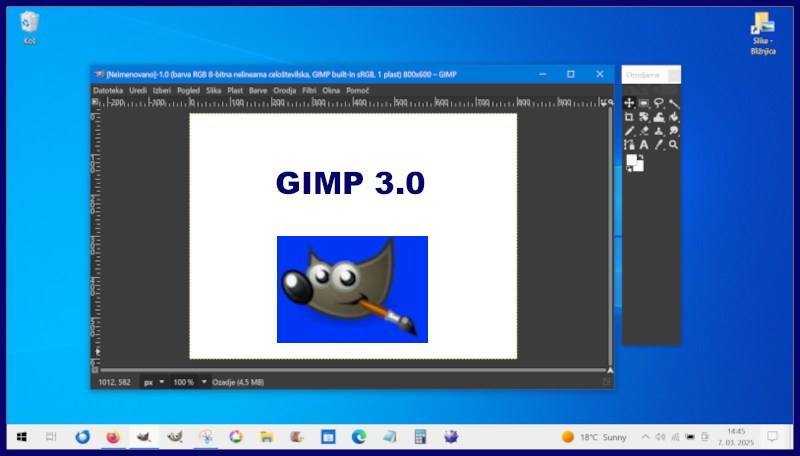Screen dimensions: 800x456
Task: Open the volume icon in system tray
Action: pyautogui.click(x=660, y=437)
